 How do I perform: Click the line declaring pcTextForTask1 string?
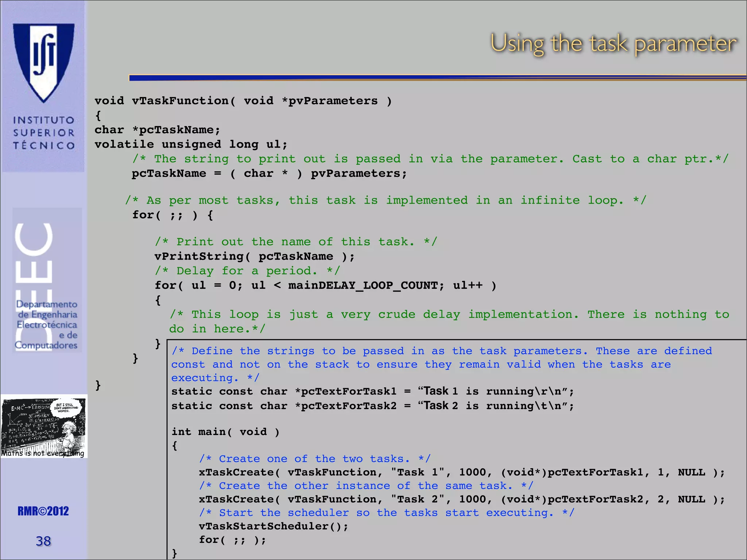click(x=373, y=391)
